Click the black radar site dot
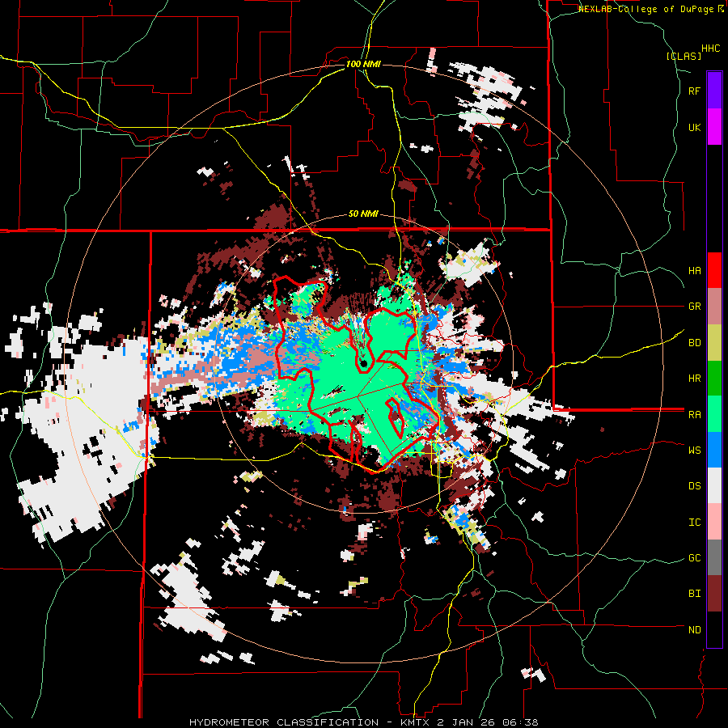Viewport: 728px width, 728px height. [x=363, y=363]
